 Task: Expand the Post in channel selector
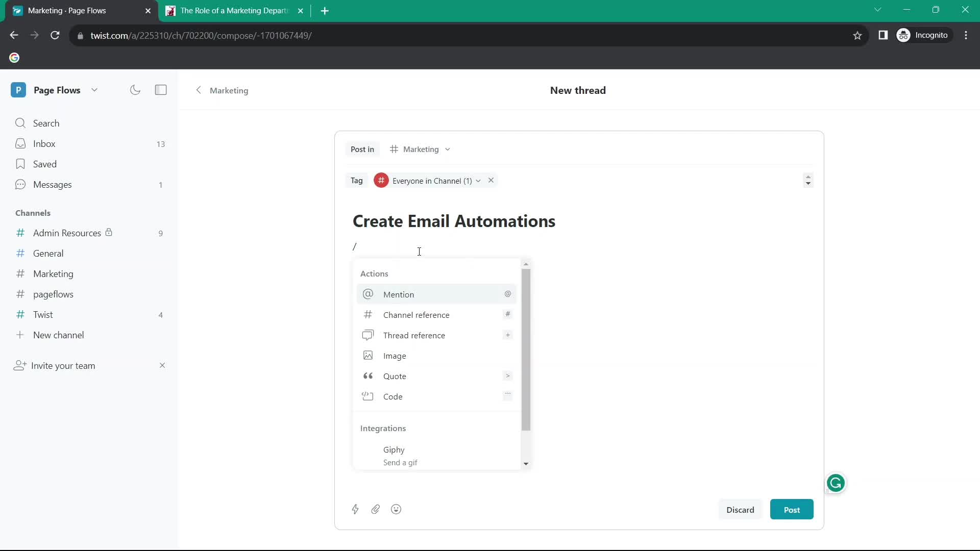(x=420, y=148)
